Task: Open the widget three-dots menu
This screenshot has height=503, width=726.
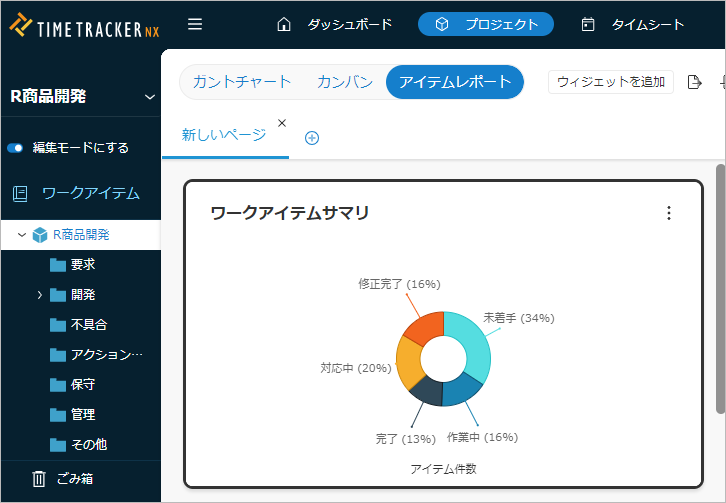Action: [x=669, y=213]
